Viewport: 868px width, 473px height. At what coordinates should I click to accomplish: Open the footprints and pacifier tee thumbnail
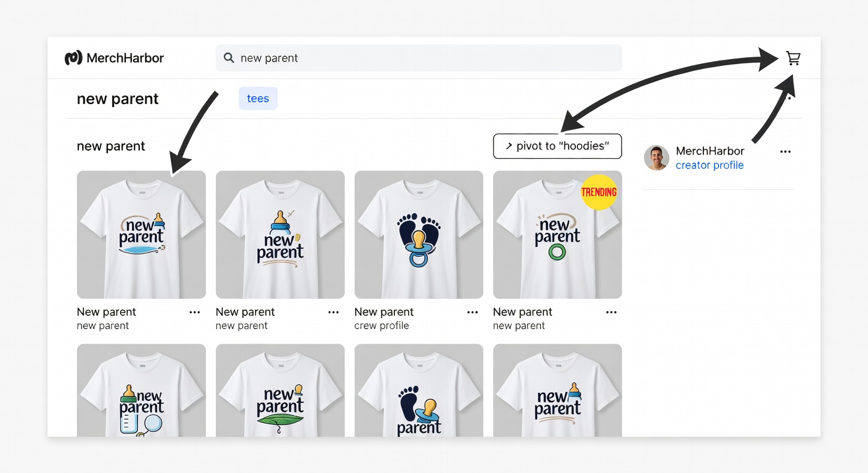419,235
